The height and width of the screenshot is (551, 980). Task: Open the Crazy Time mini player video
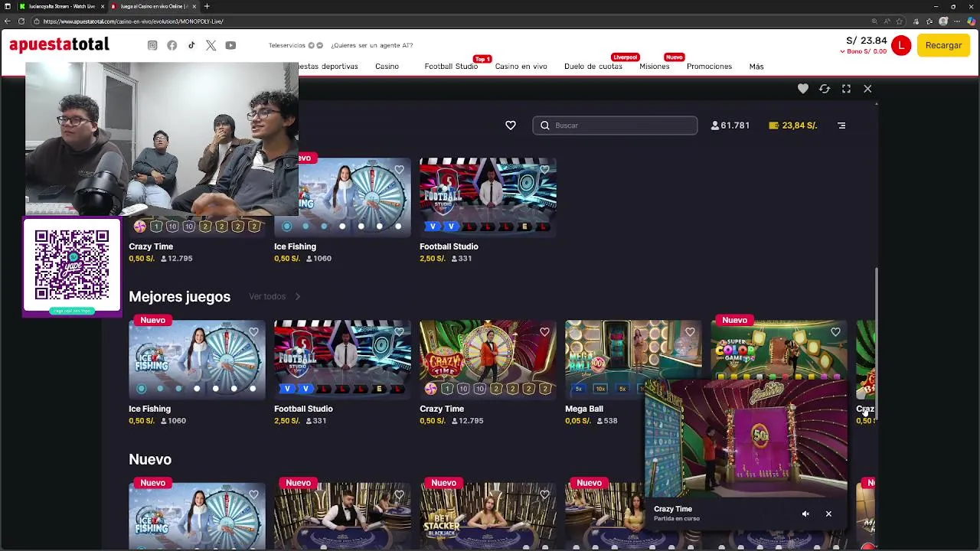[746, 439]
